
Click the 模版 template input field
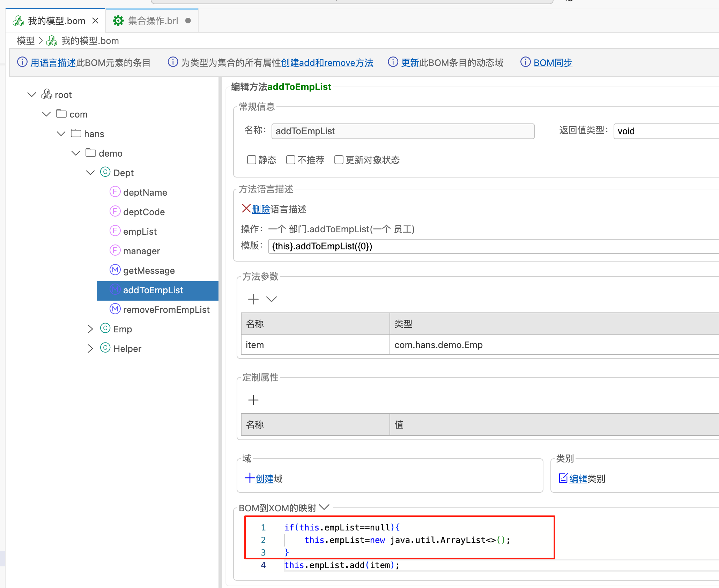[489, 246]
